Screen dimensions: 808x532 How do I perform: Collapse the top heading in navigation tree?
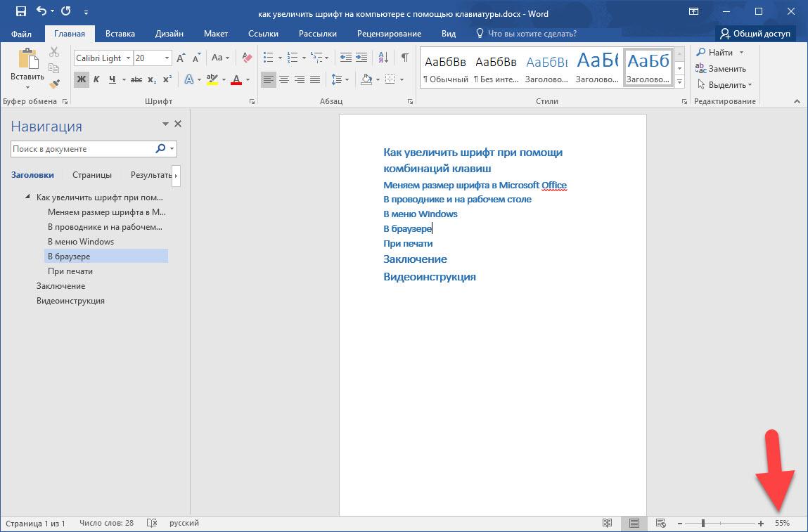(27, 197)
